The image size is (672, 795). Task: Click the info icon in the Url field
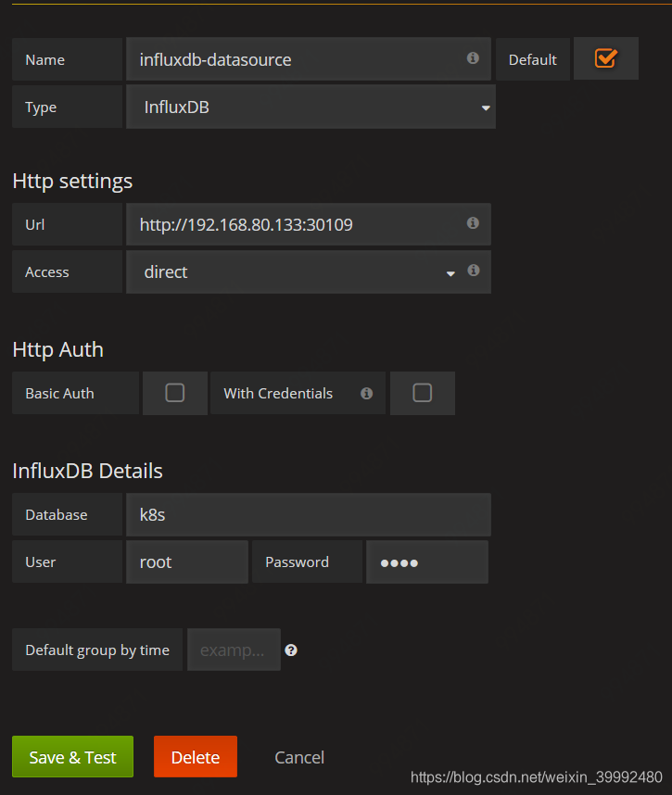pyautogui.click(x=473, y=223)
